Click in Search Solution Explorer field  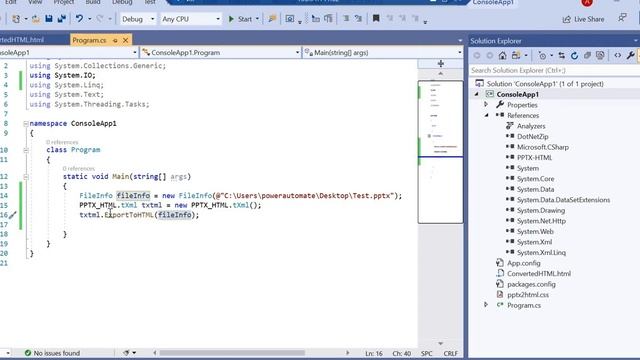point(554,71)
